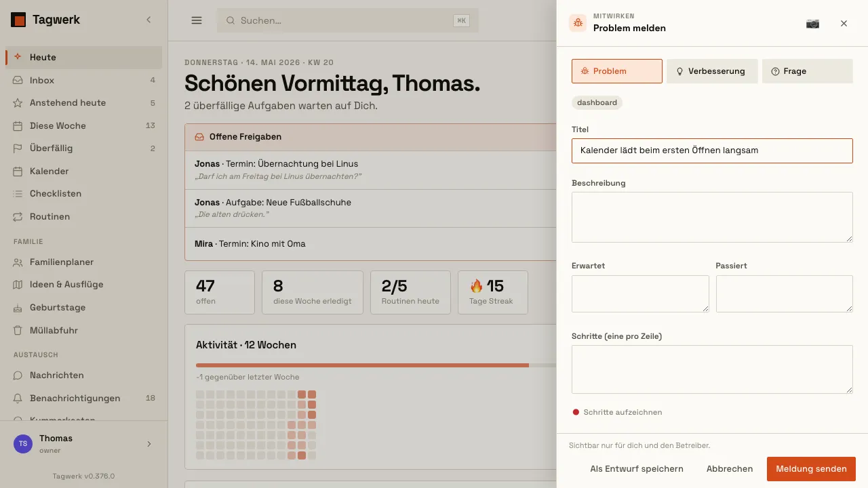Click the screenshot camera icon
Image resolution: width=868 pixels, height=488 pixels.
[x=812, y=23]
